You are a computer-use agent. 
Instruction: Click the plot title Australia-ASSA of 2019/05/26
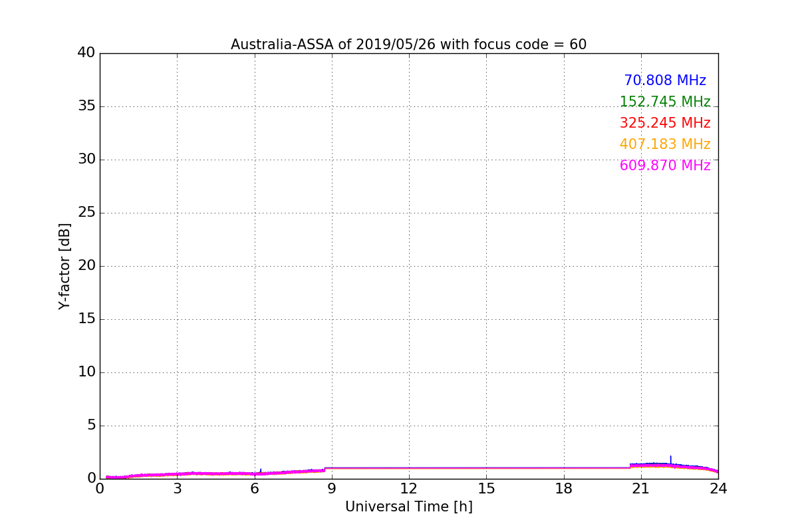408,45
